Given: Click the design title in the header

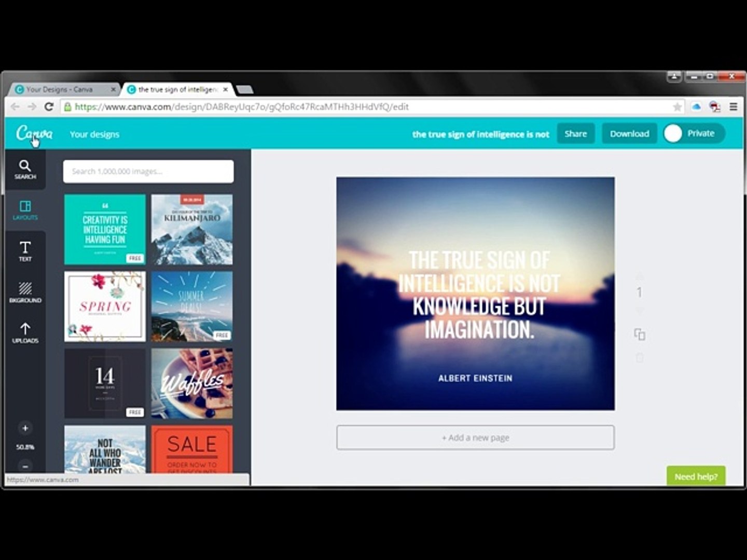Looking at the screenshot, I should (x=480, y=134).
